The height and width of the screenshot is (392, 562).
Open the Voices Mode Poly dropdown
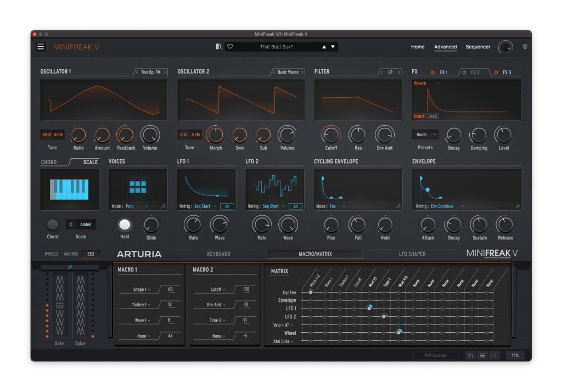coord(137,206)
